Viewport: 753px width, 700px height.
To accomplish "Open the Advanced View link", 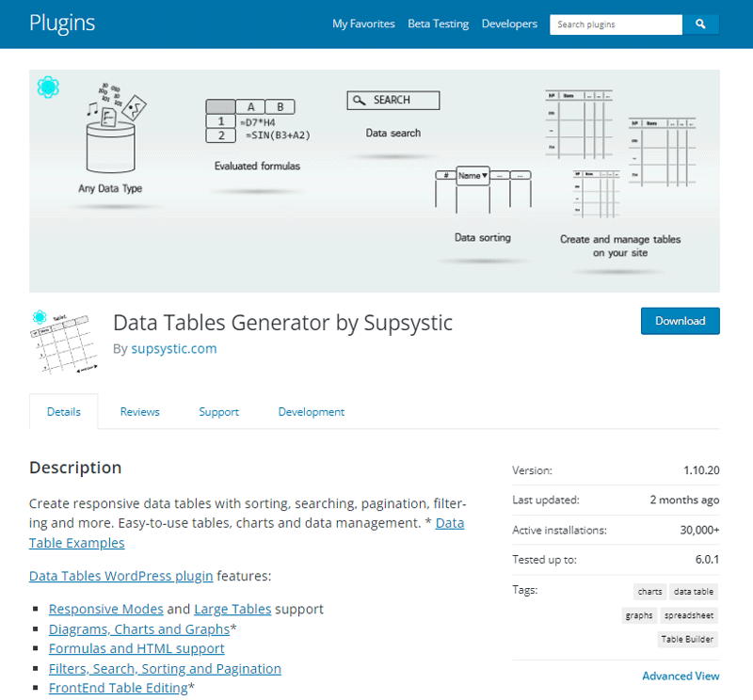I will 681,676.
